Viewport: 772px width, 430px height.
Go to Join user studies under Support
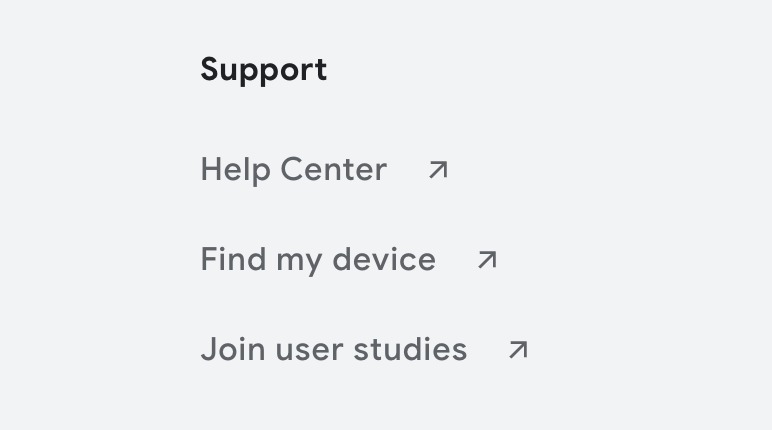coord(333,350)
